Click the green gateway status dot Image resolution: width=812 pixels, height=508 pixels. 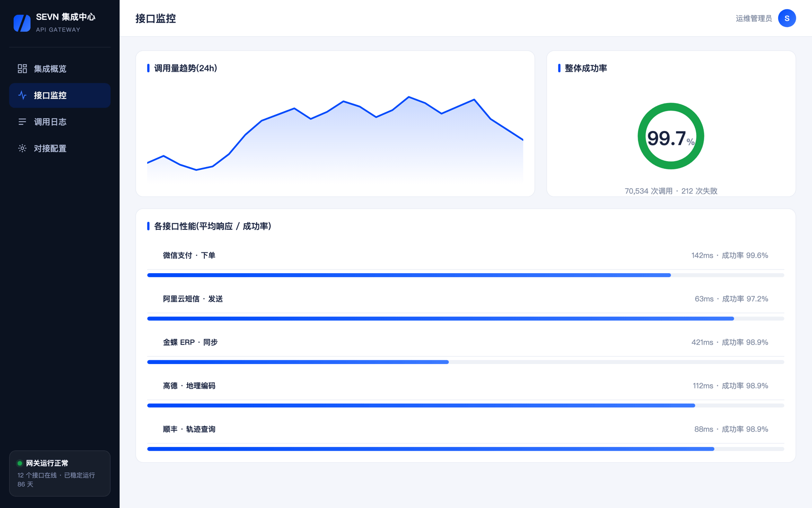20,463
